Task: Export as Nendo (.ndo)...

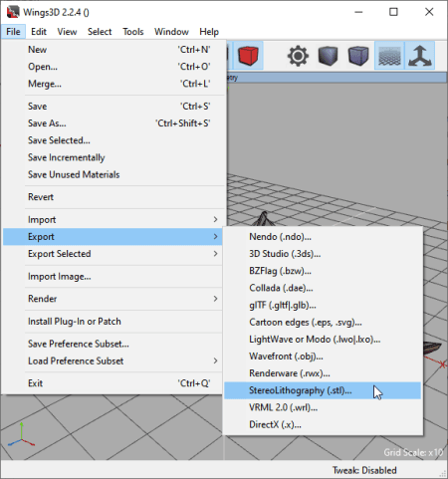Action: pos(323,237)
